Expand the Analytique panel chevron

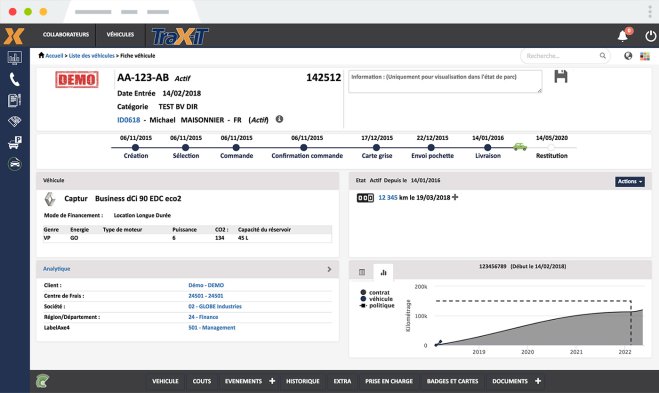(329, 269)
